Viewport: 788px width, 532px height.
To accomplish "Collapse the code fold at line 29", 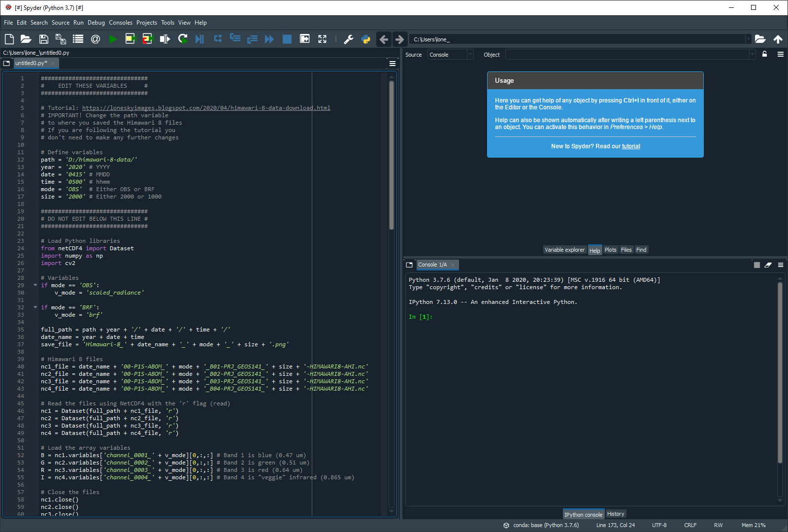I will (x=34, y=285).
